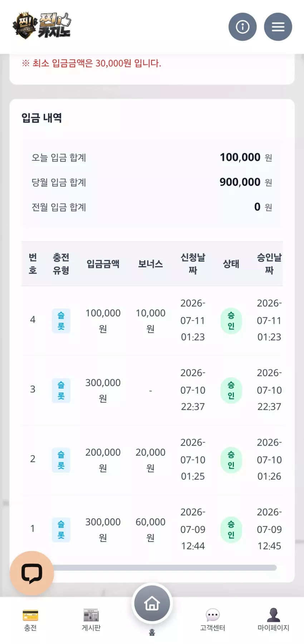Open the floating chat bubble button
This screenshot has width=304, height=644.
tap(32, 573)
